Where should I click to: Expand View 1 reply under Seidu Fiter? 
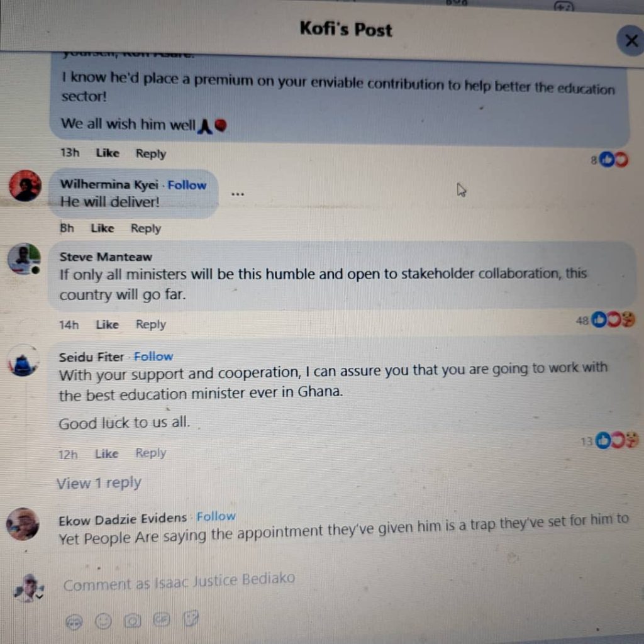pyautogui.click(x=99, y=483)
